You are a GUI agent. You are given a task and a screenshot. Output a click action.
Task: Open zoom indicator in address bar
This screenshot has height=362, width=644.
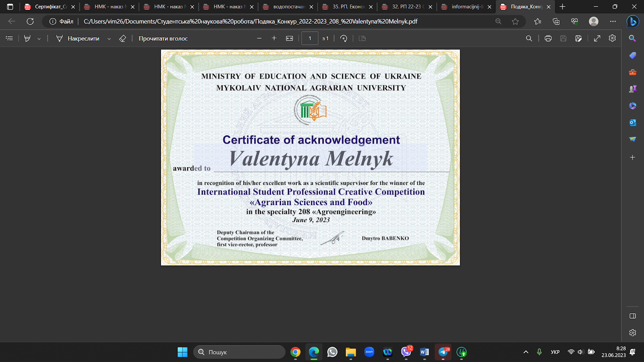point(498,21)
